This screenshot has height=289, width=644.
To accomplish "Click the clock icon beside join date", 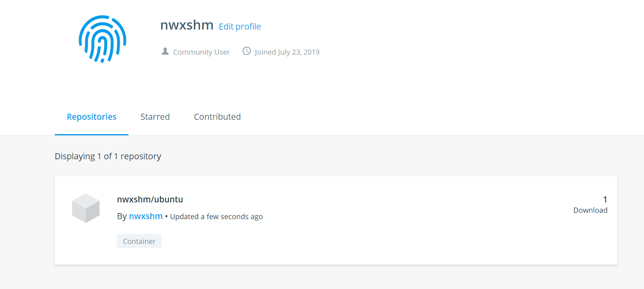I will (x=247, y=51).
